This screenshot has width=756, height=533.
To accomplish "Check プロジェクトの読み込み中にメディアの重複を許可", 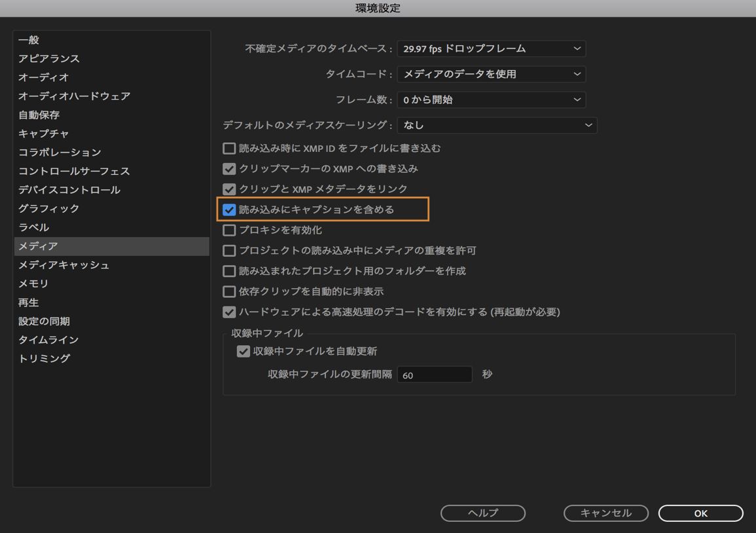I will click(x=229, y=250).
